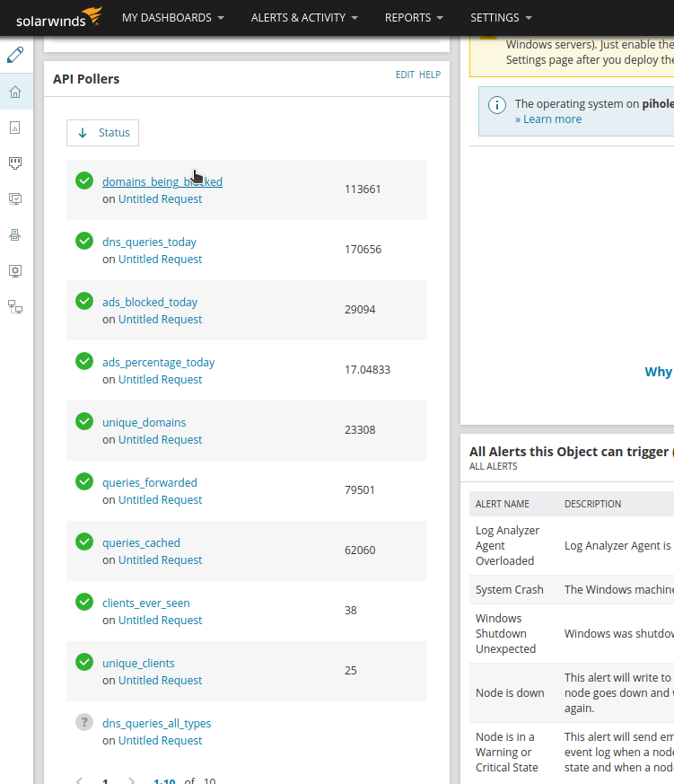Click Untitled Request under dns_queries_all_types
Viewport: 674px width, 784px height.
pyautogui.click(x=160, y=741)
